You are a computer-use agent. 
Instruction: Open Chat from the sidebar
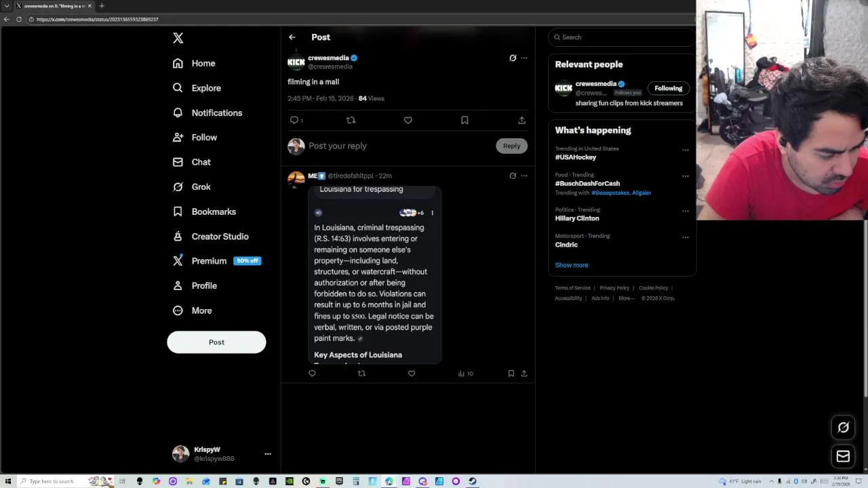191,162
